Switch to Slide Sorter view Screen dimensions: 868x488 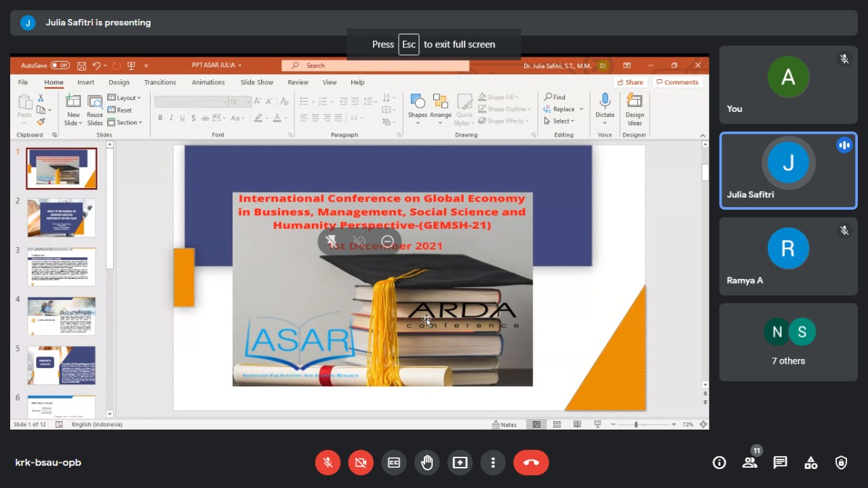pyautogui.click(x=557, y=425)
